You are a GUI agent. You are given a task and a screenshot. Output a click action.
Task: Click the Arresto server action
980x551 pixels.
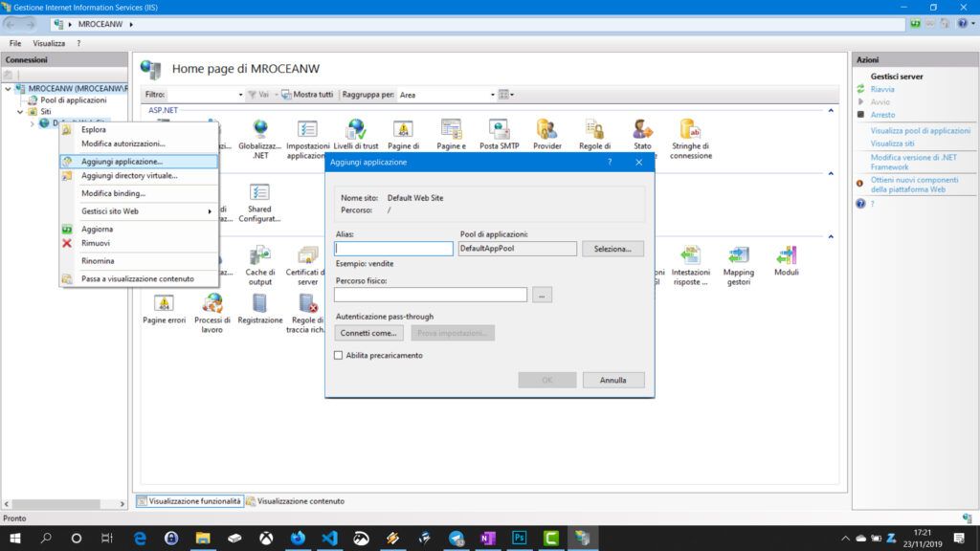point(881,115)
